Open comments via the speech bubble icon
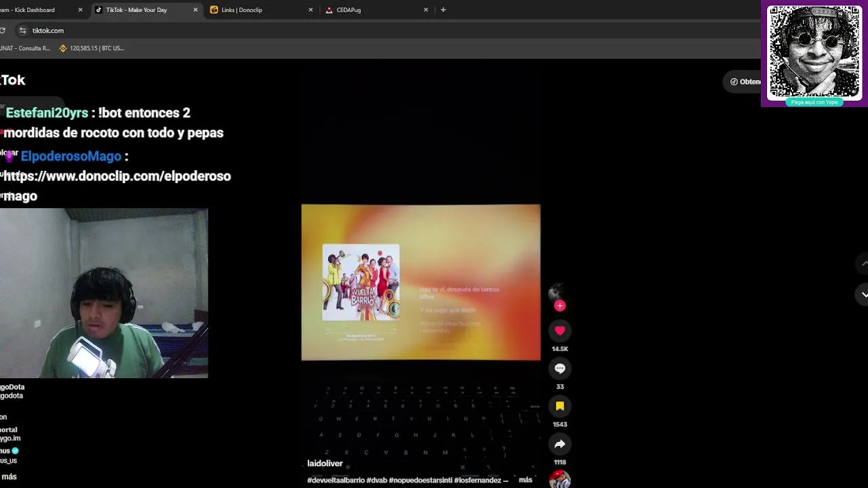This screenshot has height=488, width=868. point(559,369)
